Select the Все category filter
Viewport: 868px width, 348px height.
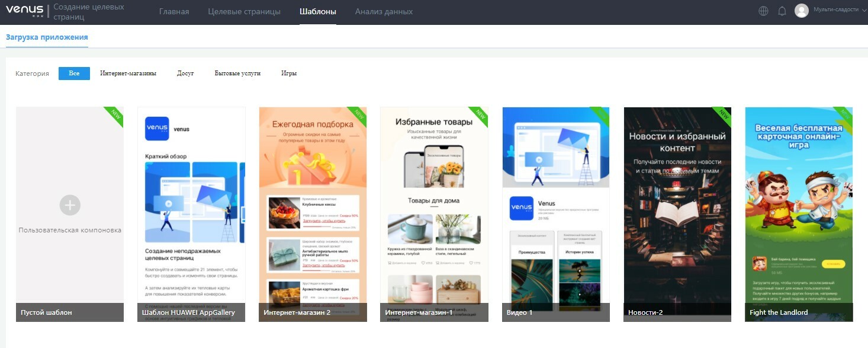74,74
